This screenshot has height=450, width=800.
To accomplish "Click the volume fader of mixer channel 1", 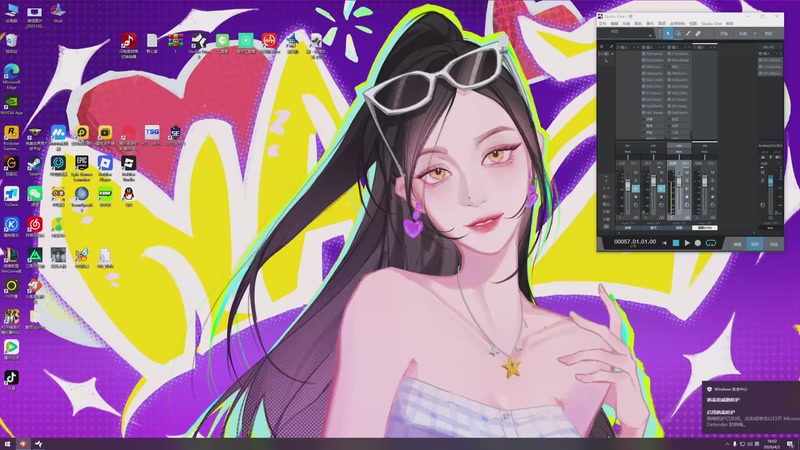I will click(x=628, y=185).
